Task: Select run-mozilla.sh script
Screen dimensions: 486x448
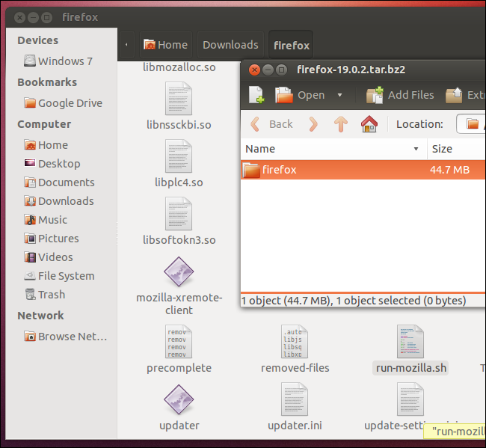Action: pos(410,349)
